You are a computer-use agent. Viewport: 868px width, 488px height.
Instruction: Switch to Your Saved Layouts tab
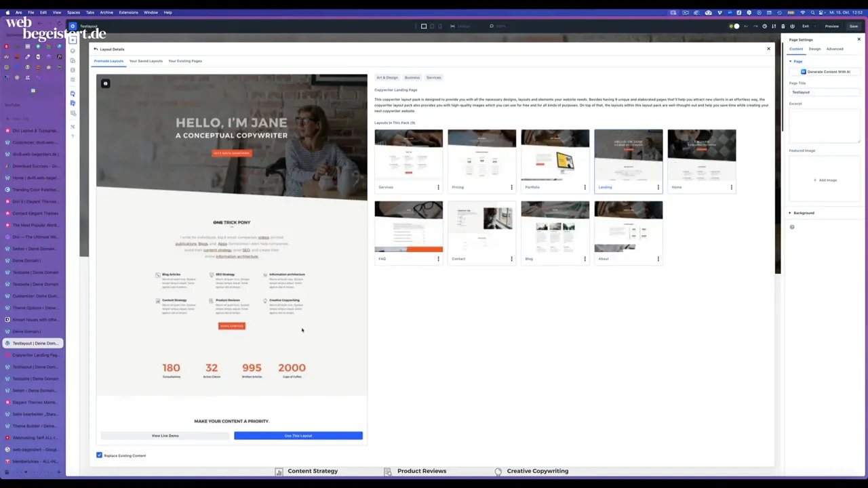(146, 61)
